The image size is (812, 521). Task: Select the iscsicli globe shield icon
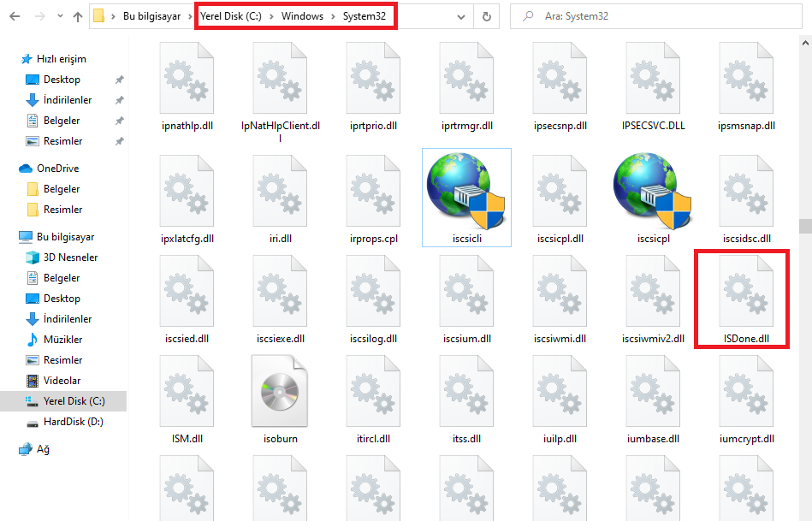[x=465, y=191]
